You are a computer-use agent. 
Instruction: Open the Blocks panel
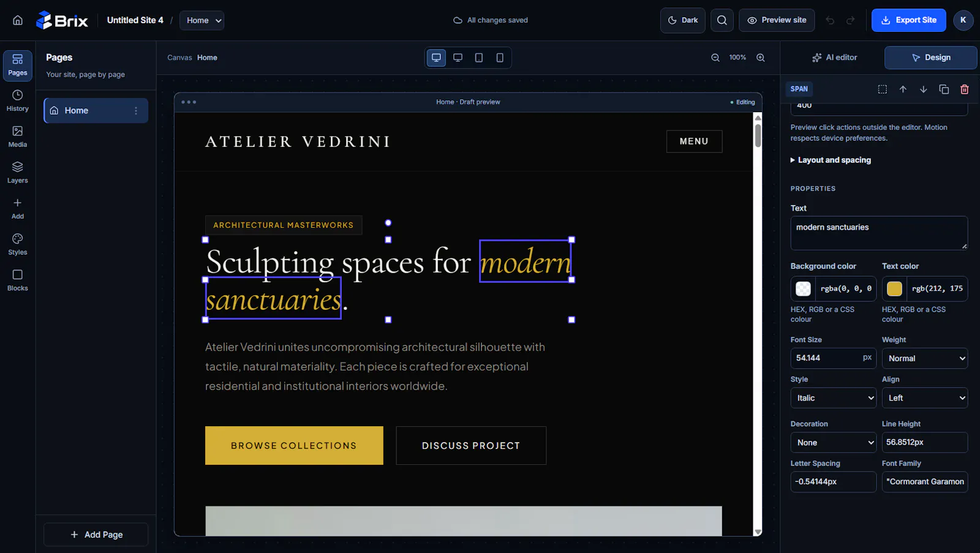pyautogui.click(x=18, y=280)
